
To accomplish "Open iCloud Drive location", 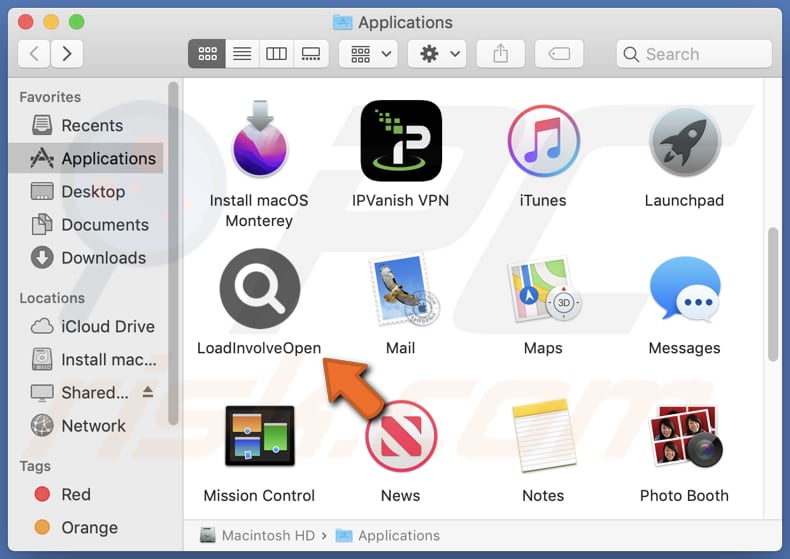I will 86,326.
